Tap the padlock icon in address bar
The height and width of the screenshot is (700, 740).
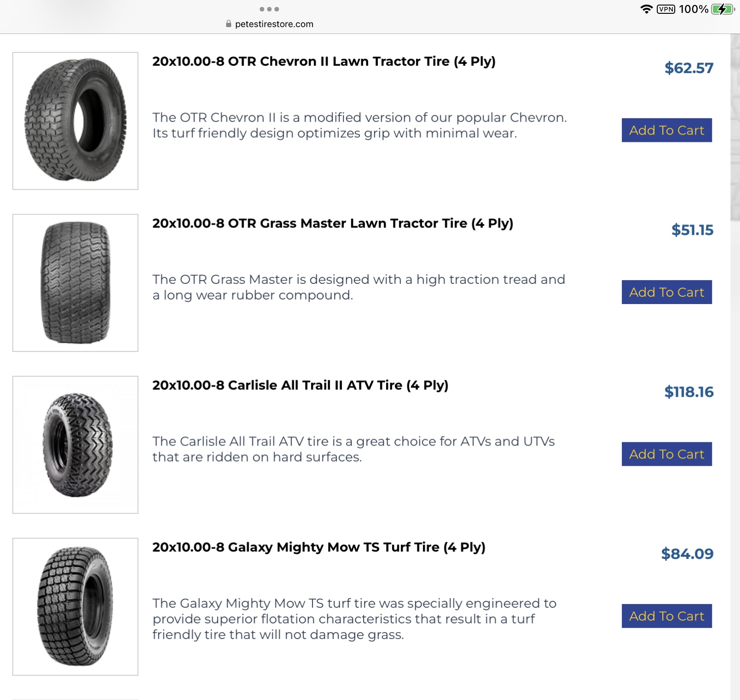(x=228, y=24)
